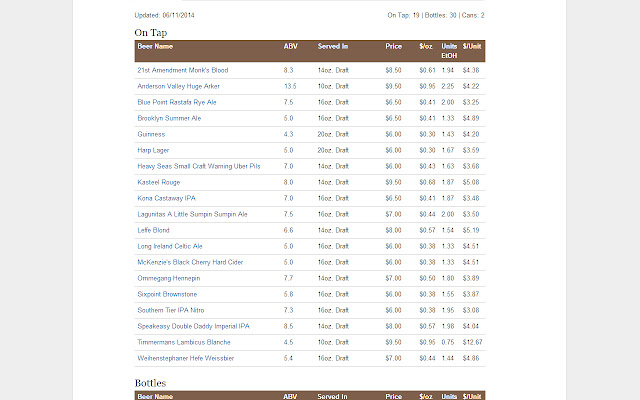The width and height of the screenshot is (640, 400).
Task: Click $3.48 per unit for Kona Castaway
Action: coord(471,198)
